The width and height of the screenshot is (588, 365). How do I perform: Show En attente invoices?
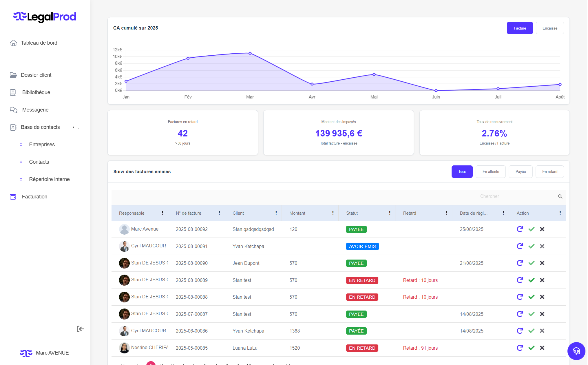point(490,171)
